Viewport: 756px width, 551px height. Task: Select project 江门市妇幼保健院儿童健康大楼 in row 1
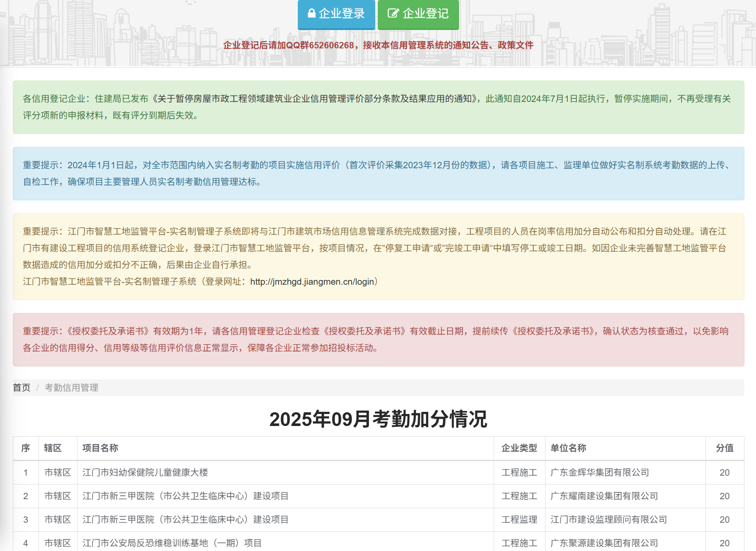click(x=145, y=472)
